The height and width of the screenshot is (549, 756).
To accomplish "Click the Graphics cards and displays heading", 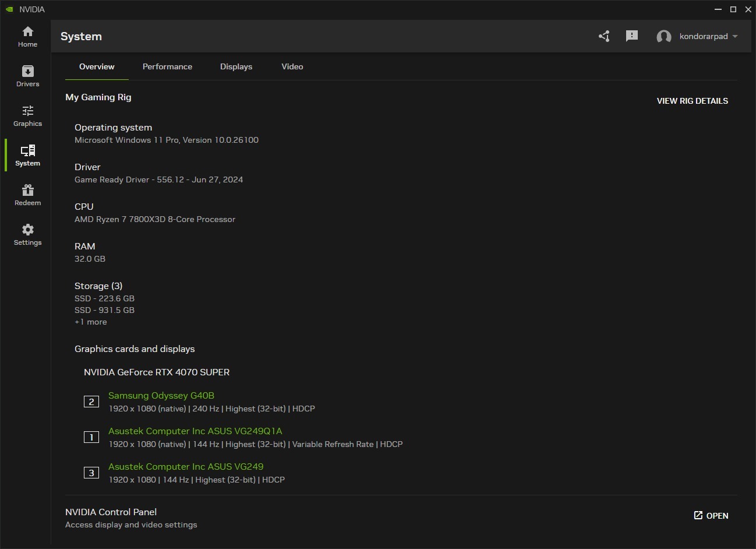I will click(x=135, y=349).
